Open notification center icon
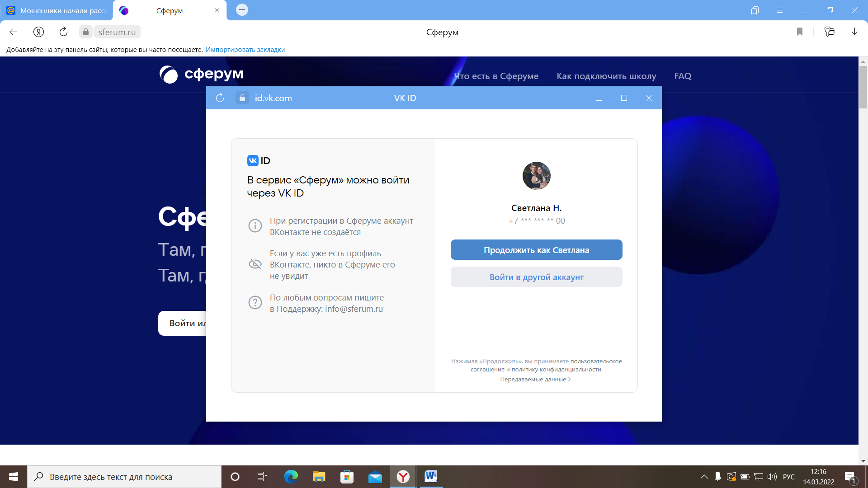868x488 pixels. 850,477
